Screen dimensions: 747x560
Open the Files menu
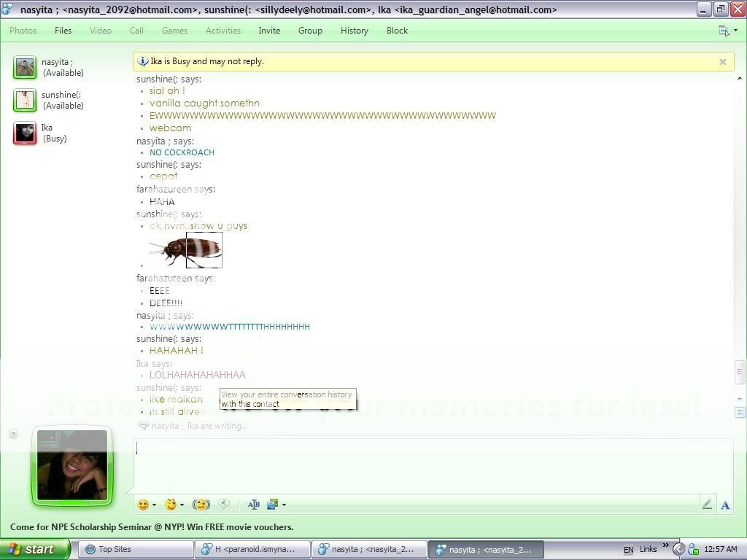click(63, 31)
